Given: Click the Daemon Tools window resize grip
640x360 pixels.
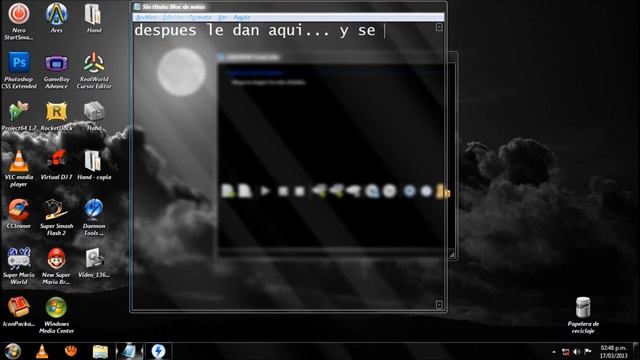Looking at the screenshot, I should 452,254.
